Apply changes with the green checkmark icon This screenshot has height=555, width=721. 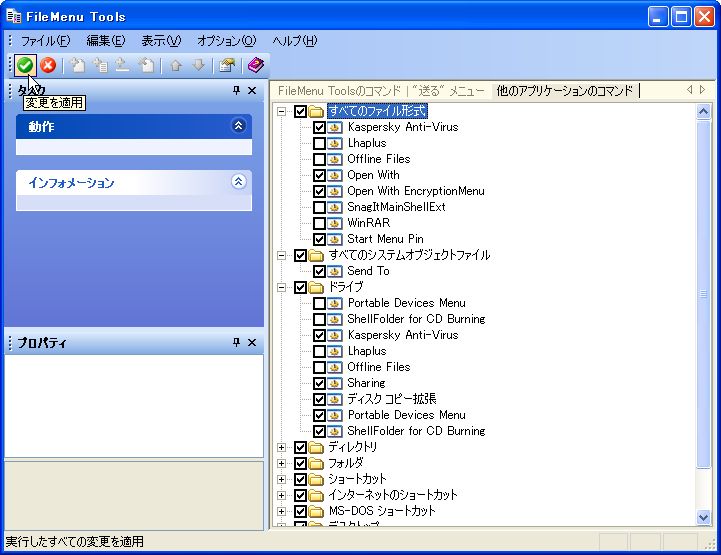tap(25, 65)
